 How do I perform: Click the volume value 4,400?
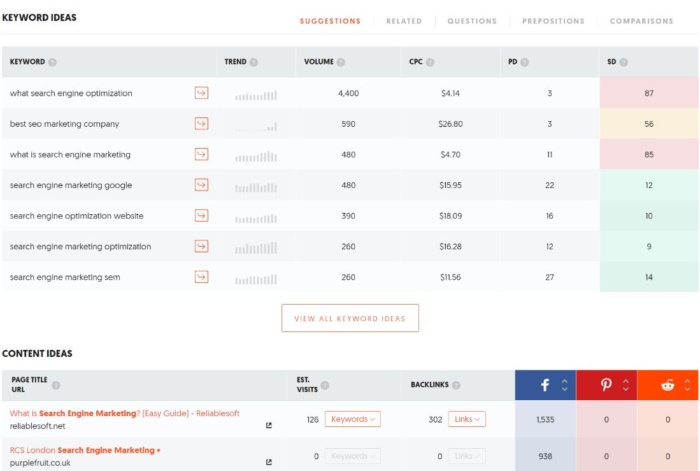click(x=348, y=93)
